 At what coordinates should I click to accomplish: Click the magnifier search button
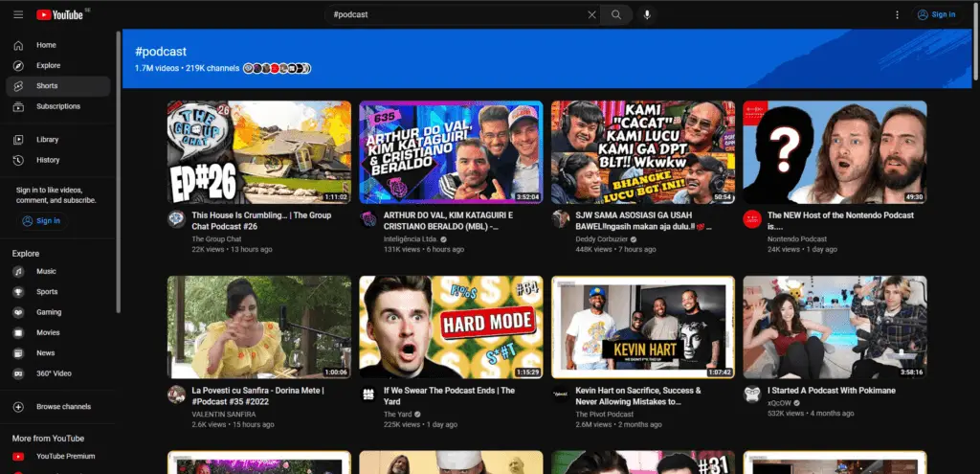[x=616, y=14]
